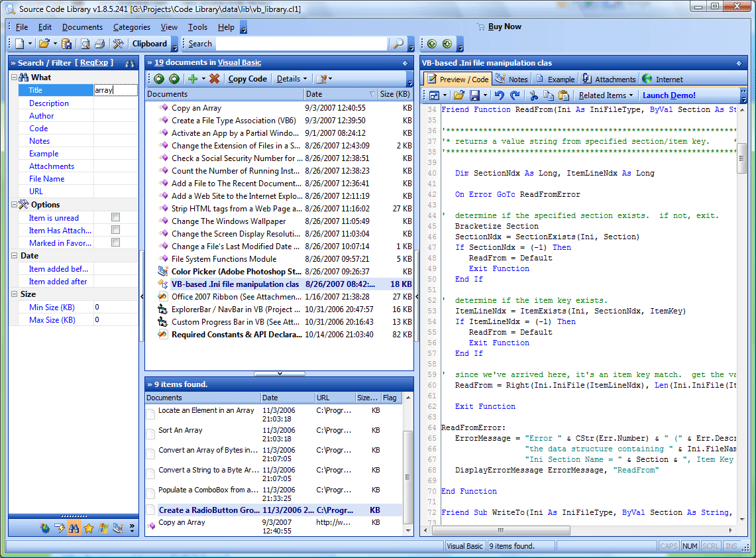Click the paste clipboard icon in code toolbar
Image resolution: width=756 pixels, height=558 pixels.
click(x=563, y=95)
